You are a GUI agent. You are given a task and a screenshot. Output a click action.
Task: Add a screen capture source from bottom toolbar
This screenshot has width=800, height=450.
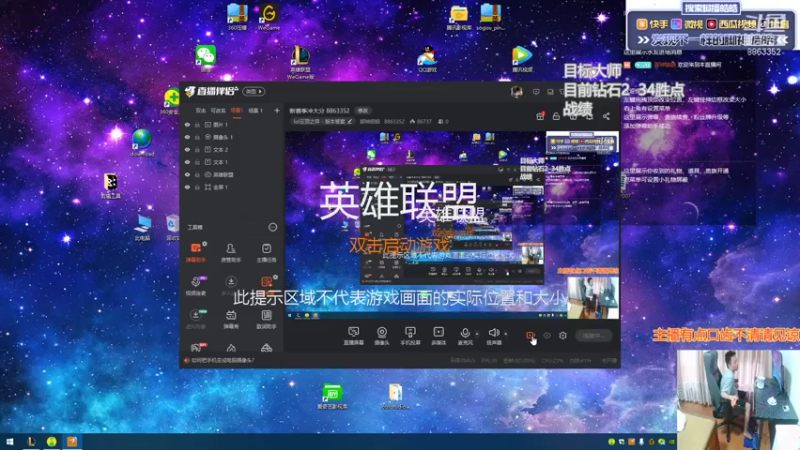tap(354, 336)
